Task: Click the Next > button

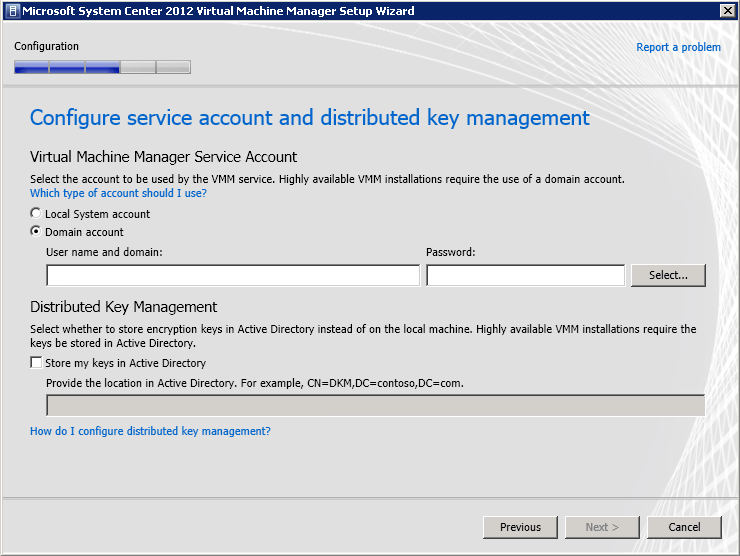Action: click(602, 527)
